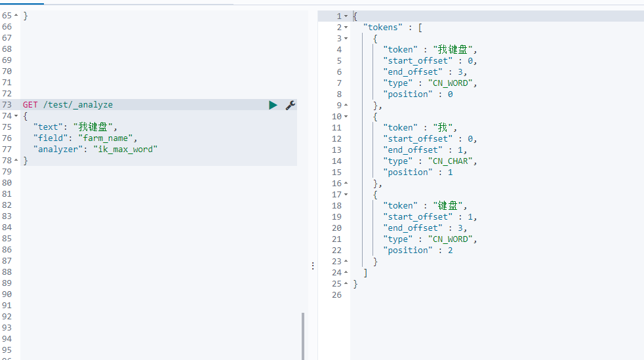Click fold arrow at response line 16
This screenshot has width=644, height=360.
(346, 184)
